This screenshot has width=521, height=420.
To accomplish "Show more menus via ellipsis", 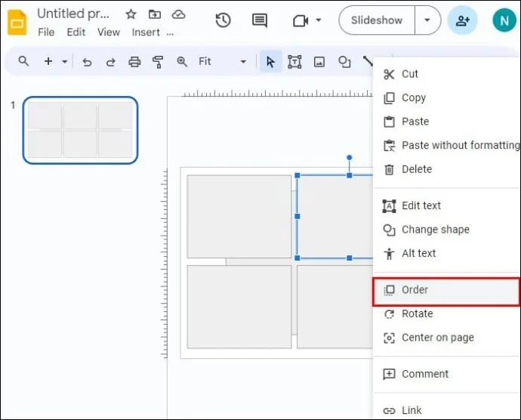I will click(x=170, y=33).
